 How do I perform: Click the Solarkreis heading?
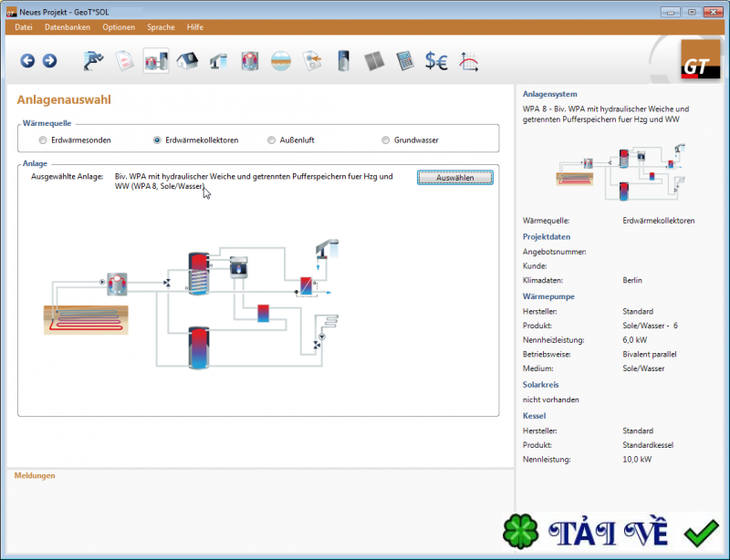pyautogui.click(x=540, y=385)
